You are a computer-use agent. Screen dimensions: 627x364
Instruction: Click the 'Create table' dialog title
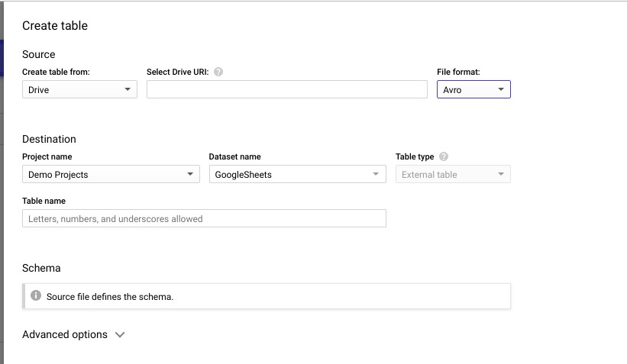(55, 26)
